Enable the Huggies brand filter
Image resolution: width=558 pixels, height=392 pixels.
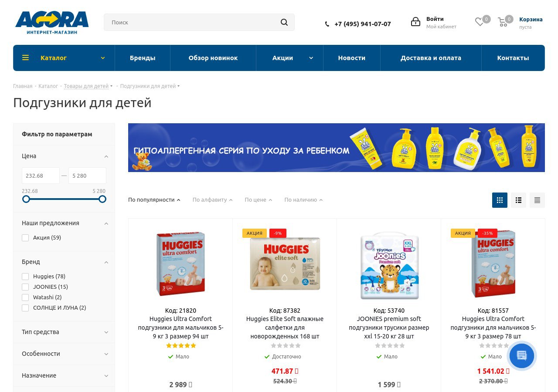click(x=25, y=277)
